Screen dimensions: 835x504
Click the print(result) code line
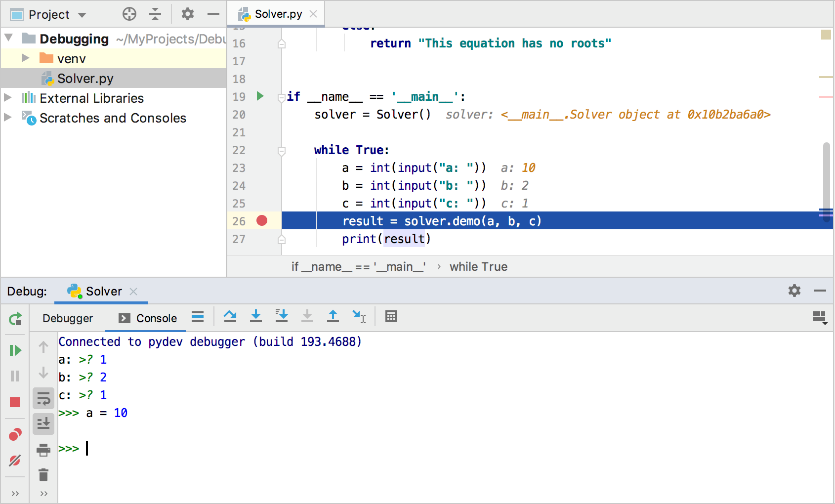point(386,239)
